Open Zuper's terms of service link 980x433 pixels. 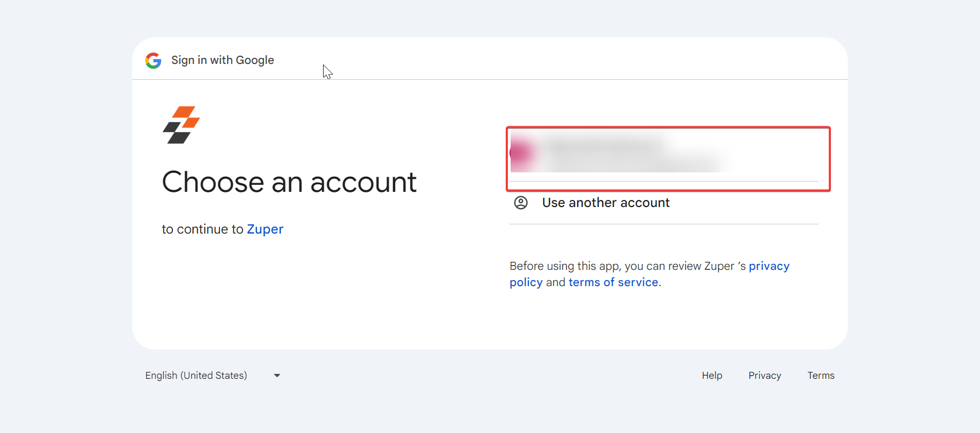[x=614, y=282]
